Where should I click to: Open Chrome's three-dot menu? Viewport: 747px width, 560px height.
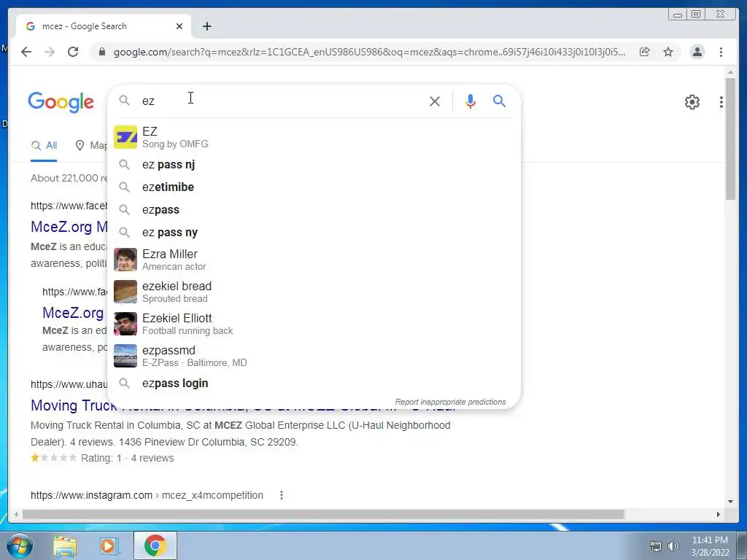pos(721,52)
